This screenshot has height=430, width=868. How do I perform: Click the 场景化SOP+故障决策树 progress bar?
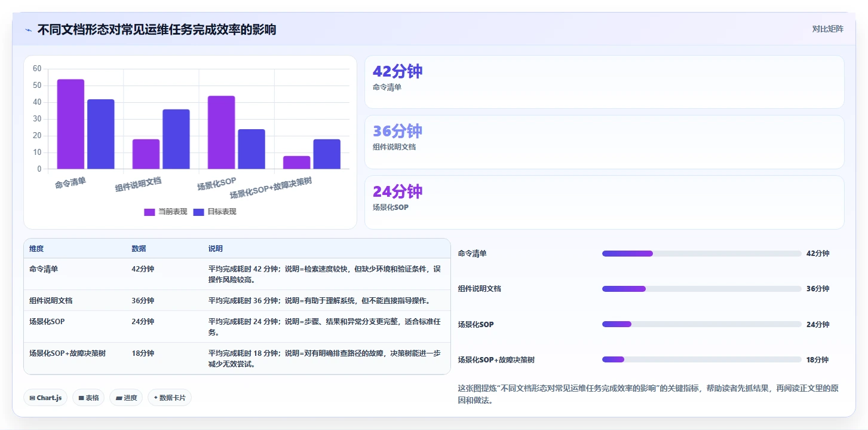(x=702, y=359)
